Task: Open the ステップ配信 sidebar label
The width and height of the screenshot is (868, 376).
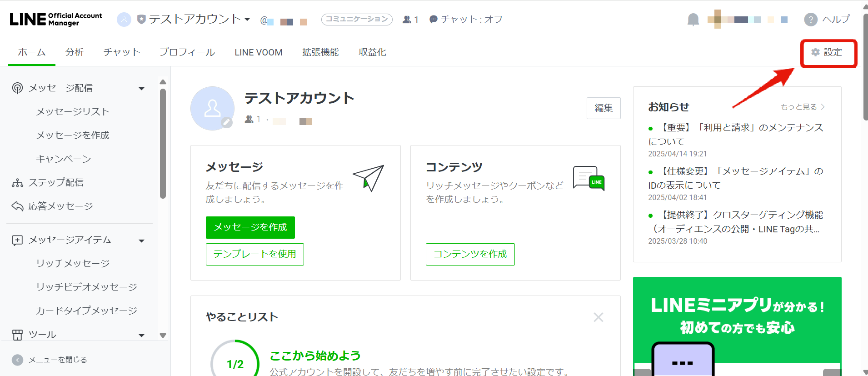Action: pyautogui.click(x=56, y=183)
